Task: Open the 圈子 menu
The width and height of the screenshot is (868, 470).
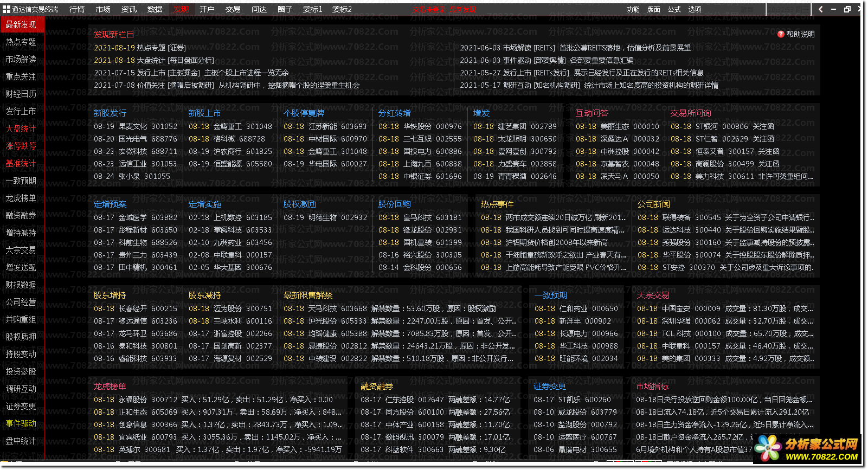Action: coord(285,9)
